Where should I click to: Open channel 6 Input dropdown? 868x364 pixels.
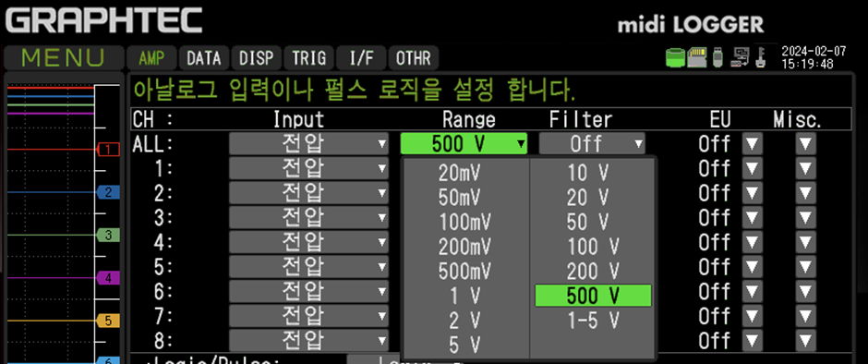[x=309, y=291]
